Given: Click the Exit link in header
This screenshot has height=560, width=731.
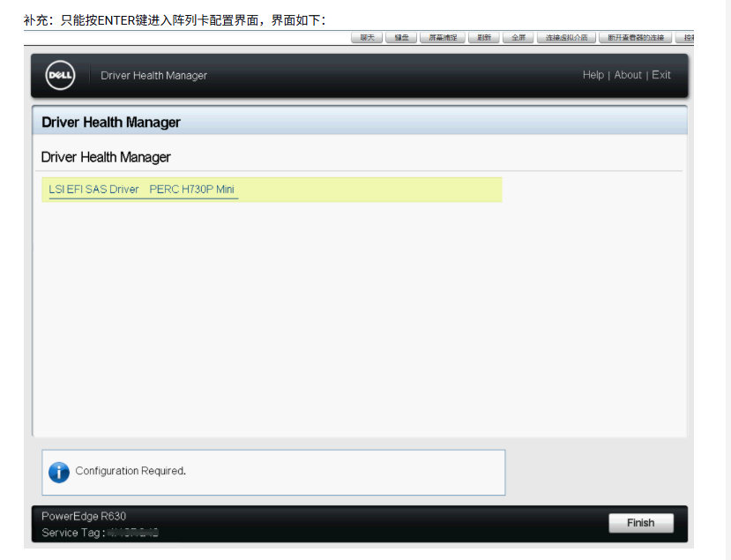Looking at the screenshot, I should click(x=661, y=75).
